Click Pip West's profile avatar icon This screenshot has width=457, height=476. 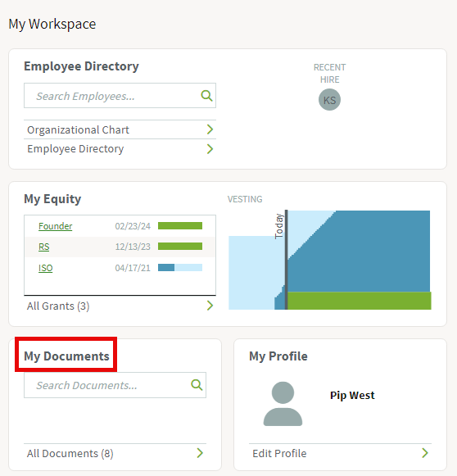click(x=283, y=404)
